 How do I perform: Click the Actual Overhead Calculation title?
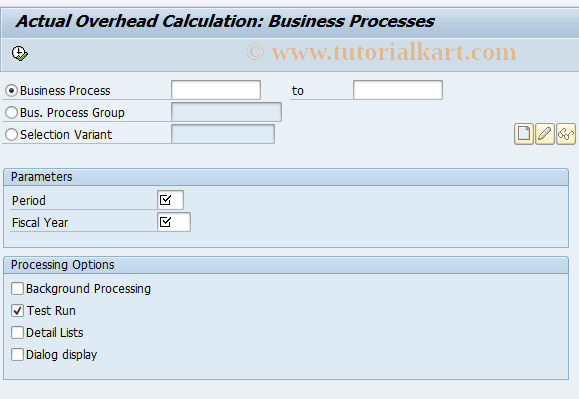click(225, 21)
